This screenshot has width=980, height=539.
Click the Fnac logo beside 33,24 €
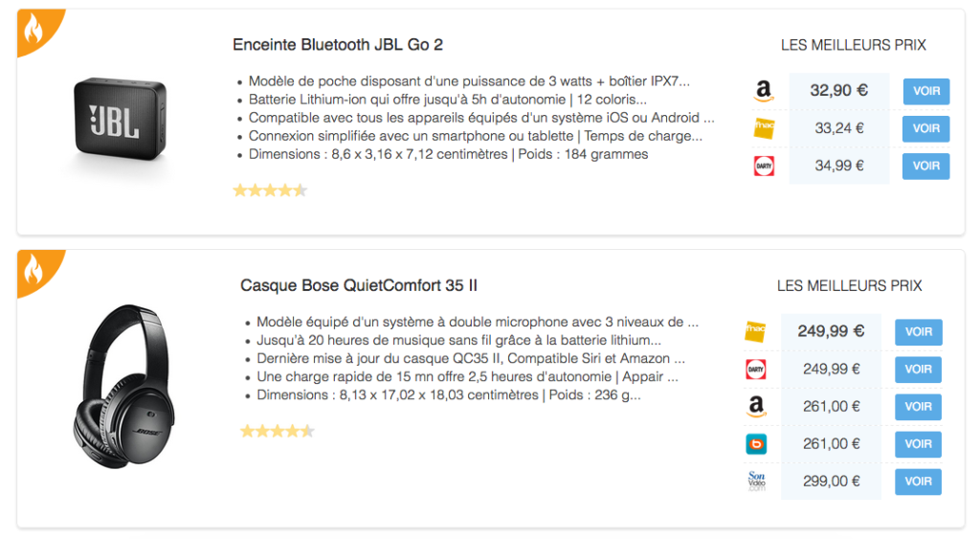pos(764,128)
